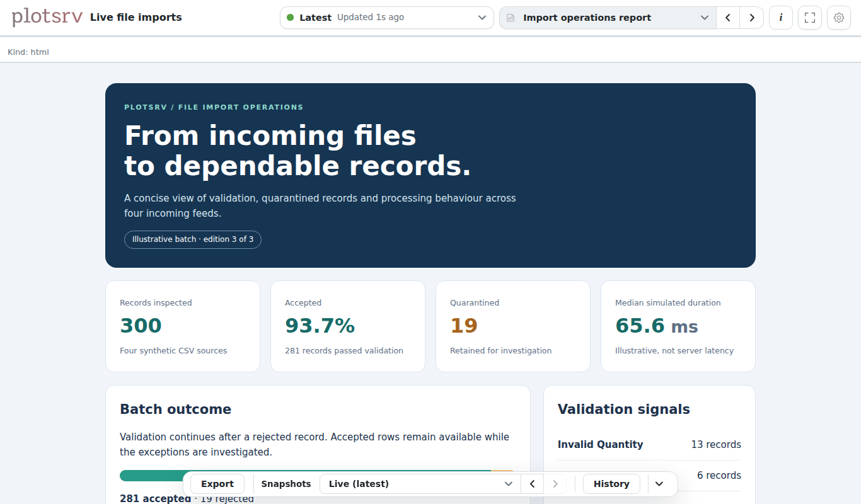Click the 'Records inspected' card label
This screenshot has width=861, height=504.
pos(156,303)
